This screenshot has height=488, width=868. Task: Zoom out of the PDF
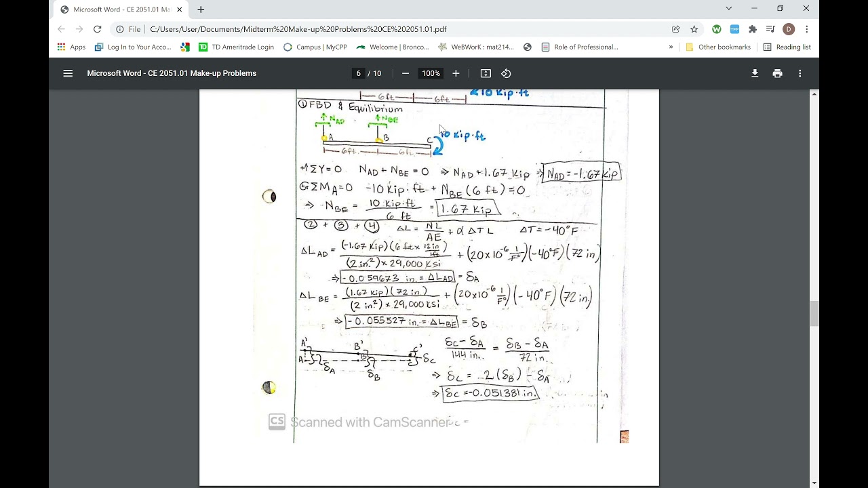pyautogui.click(x=406, y=73)
